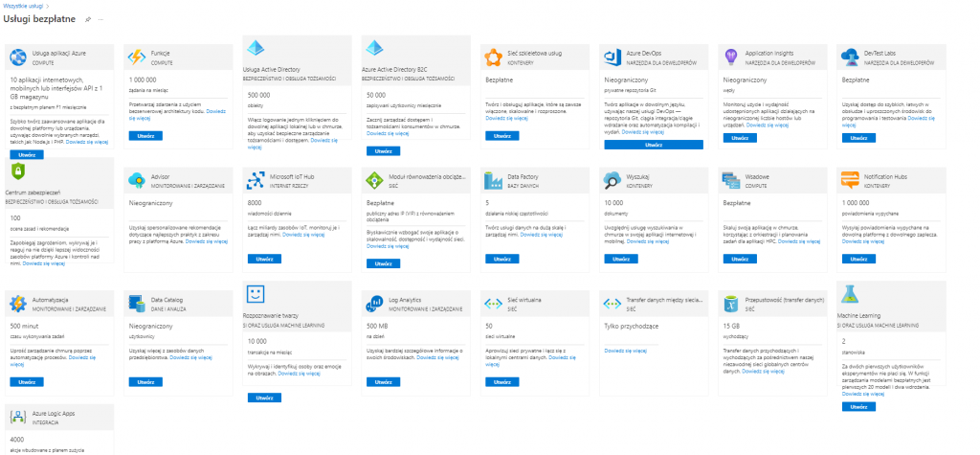Click the Wyszukaj magnifier cloud icon

(x=612, y=181)
